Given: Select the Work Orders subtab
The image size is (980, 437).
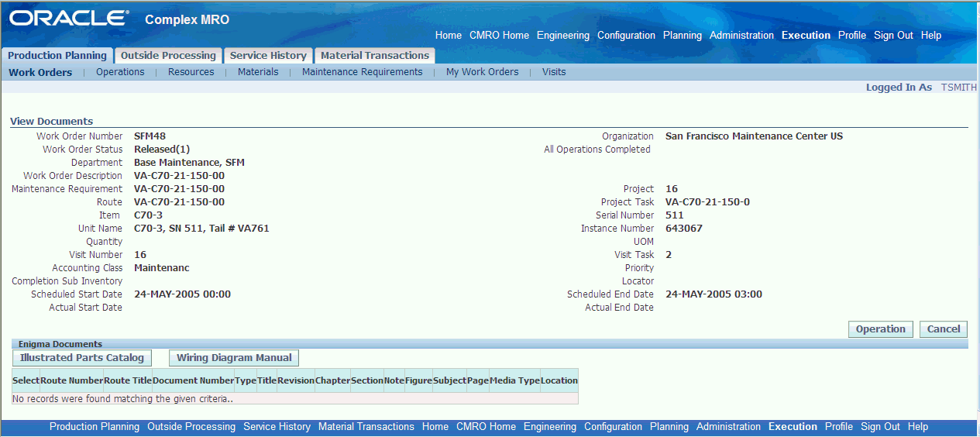Looking at the screenshot, I should tap(40, 72).
